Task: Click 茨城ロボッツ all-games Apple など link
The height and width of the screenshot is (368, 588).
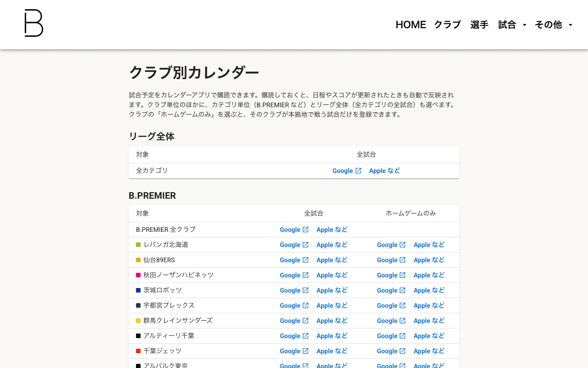Action: tap(332, 290)
